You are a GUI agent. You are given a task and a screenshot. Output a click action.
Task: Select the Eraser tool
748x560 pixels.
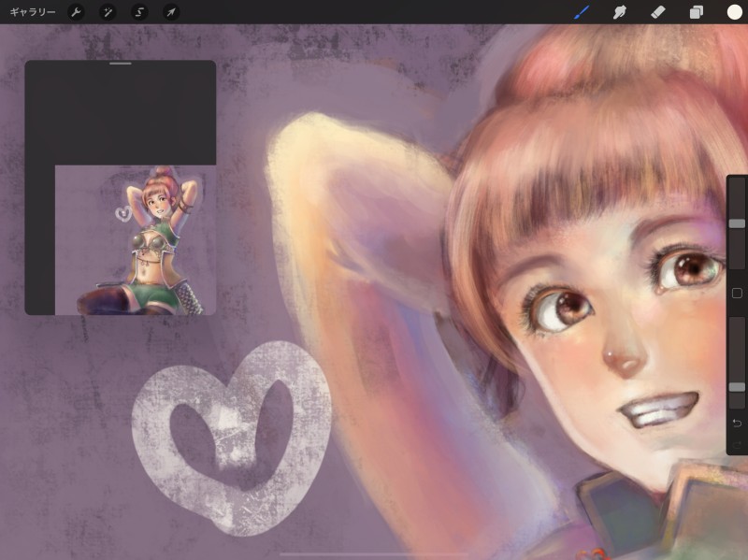click(658, 12)
